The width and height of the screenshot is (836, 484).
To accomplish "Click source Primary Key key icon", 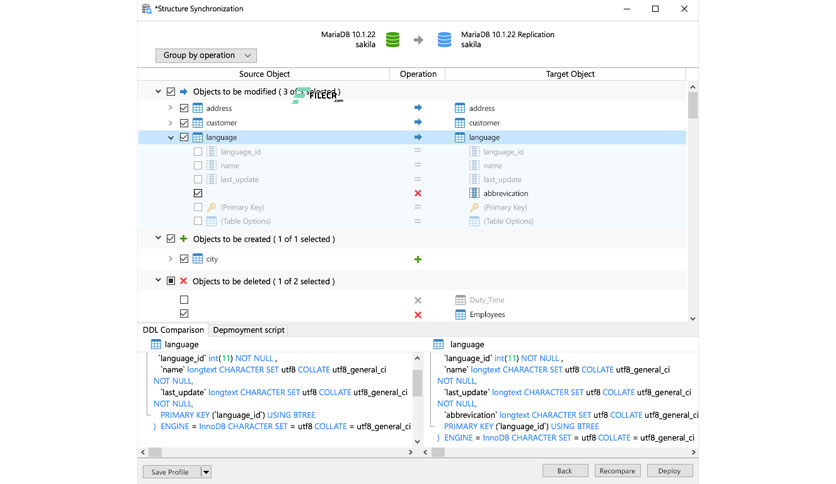I will pos(212,207).
